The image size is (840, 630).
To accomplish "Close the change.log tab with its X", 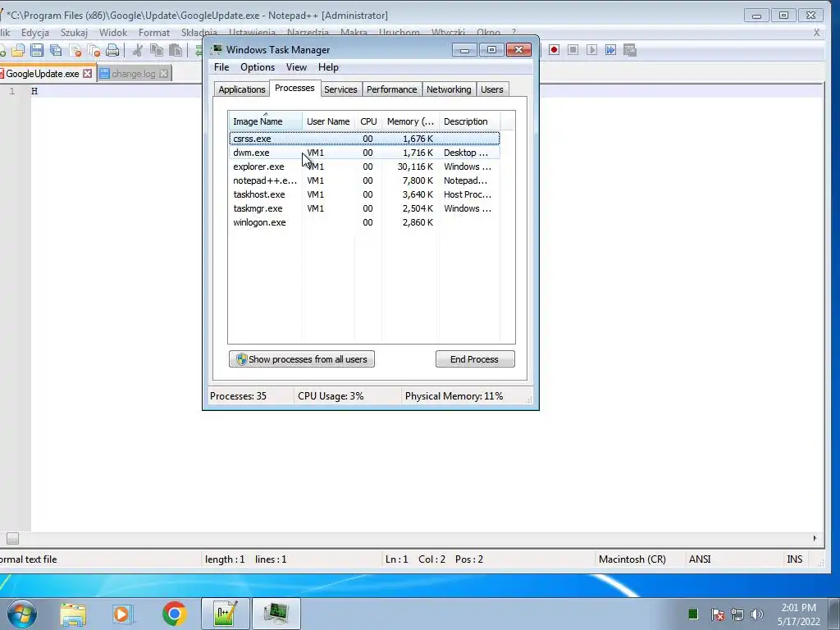I will click(x=164, y=73).
